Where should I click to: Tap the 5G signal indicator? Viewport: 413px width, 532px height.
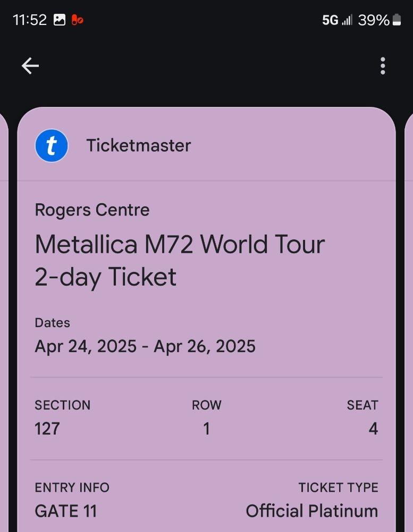pos(330,20)
